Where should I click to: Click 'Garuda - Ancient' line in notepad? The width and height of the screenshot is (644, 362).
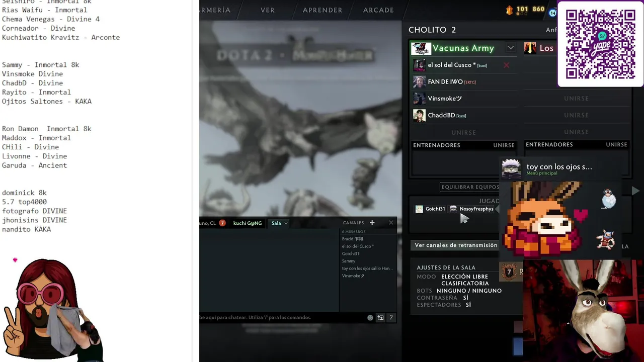[x=34, y=165]
